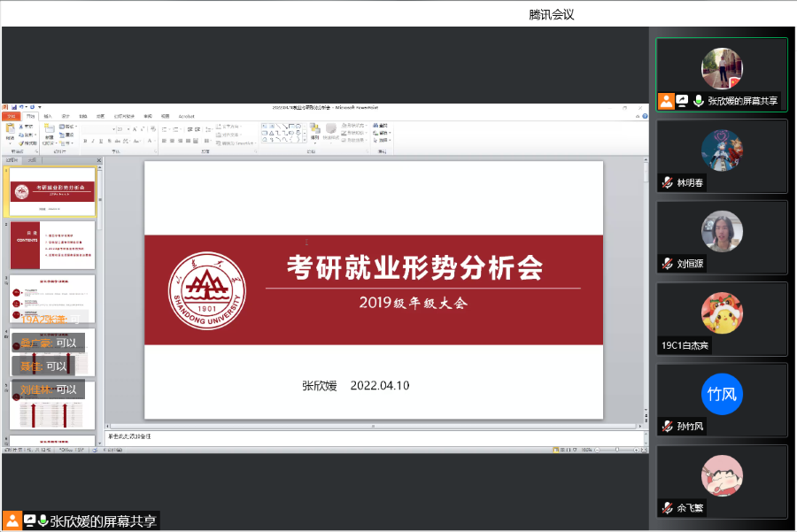The height and width of the screenshot is (532, 797).
Task: Toggle Bold formatting in the ribbon
Action: coord(85,141)
